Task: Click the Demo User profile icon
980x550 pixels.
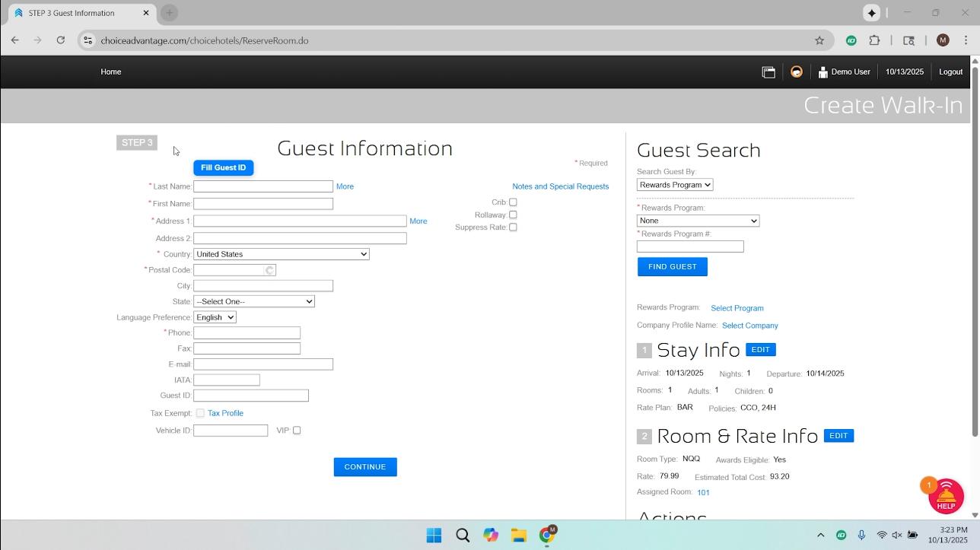Action: coord(822,72)
